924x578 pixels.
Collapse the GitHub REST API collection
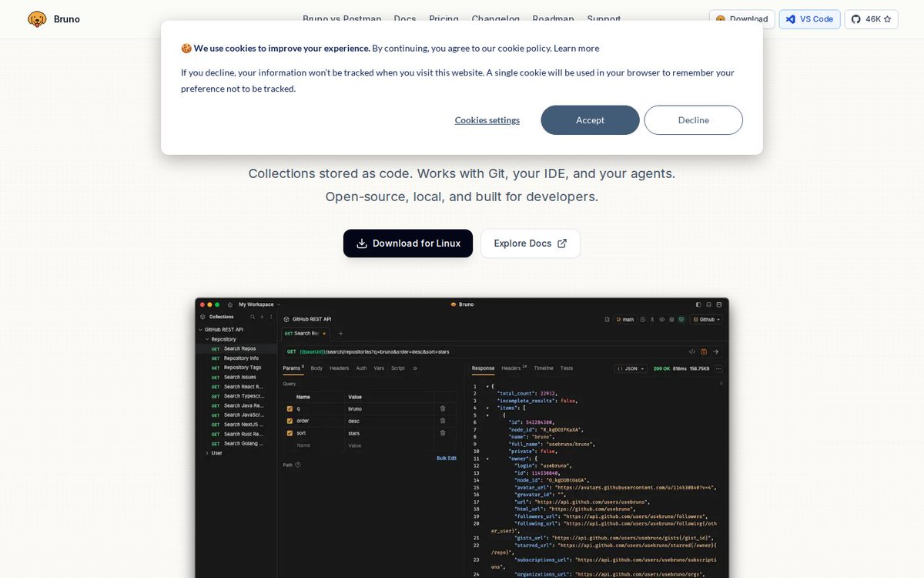pos(200,330)
